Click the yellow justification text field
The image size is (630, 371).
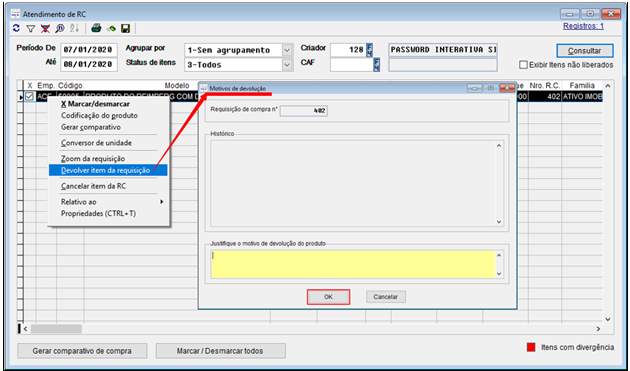point(353,264)
